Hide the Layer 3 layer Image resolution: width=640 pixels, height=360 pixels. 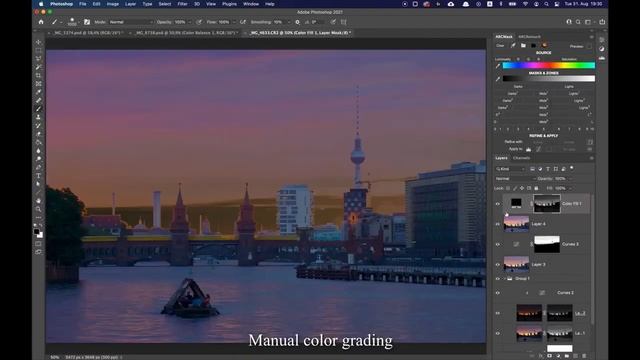(x=498, y=264)
